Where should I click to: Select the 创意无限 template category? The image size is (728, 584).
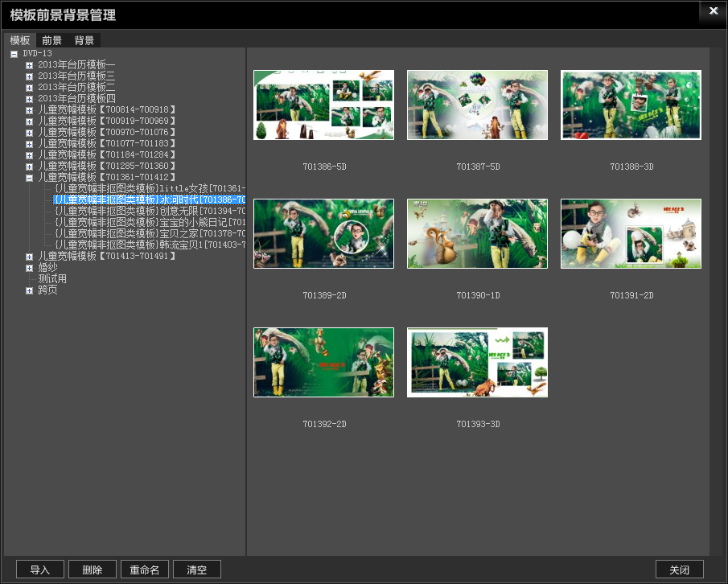click(x=149, y=211)
